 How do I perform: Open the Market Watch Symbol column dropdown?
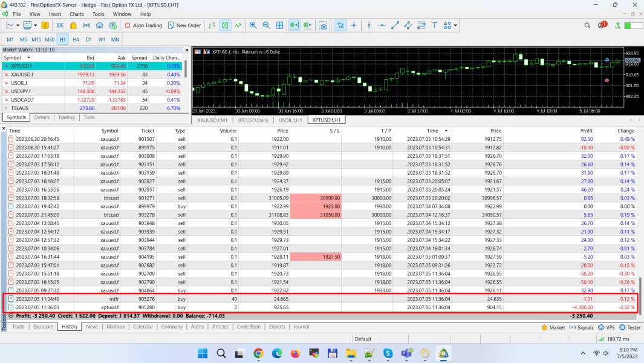(28, 58)
